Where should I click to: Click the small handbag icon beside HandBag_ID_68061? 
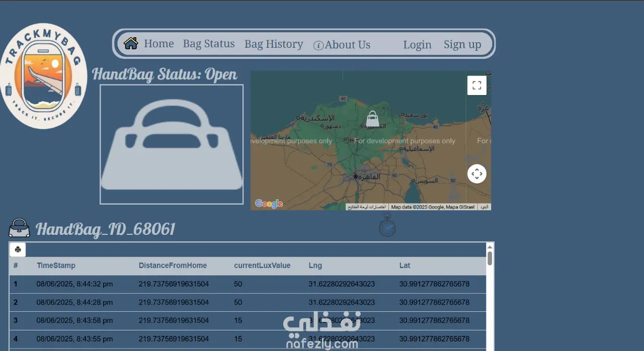(x=19, y=228)
